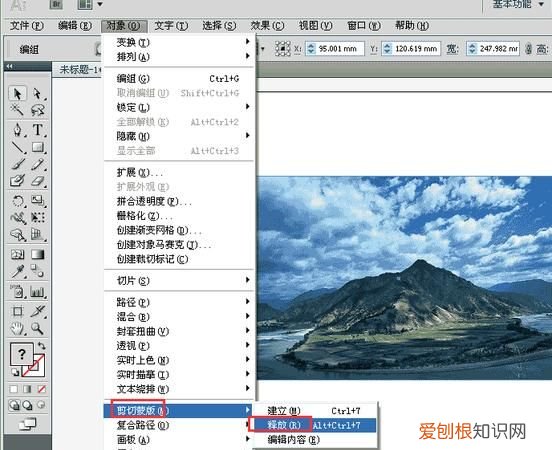This screenshot has height=450, width=552.
Task: Select the Rectangle tool
Action: click(x=38, y=147)
